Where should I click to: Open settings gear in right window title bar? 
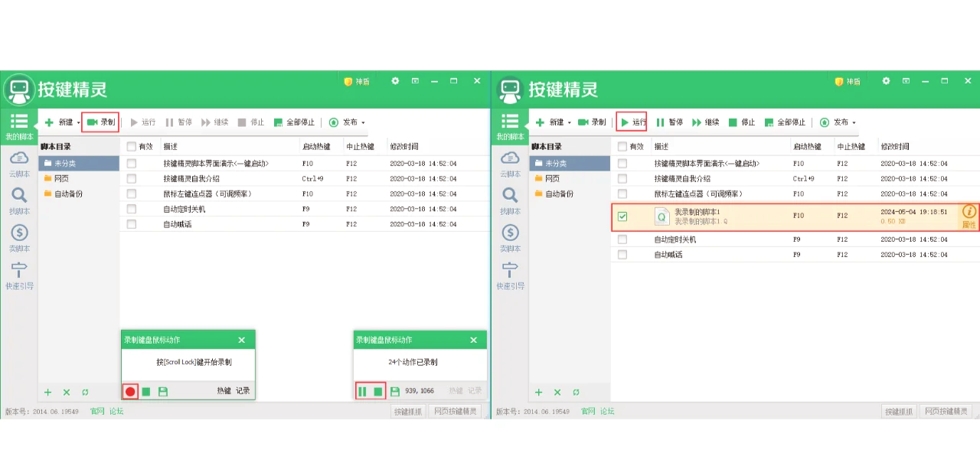click(886, 80)
